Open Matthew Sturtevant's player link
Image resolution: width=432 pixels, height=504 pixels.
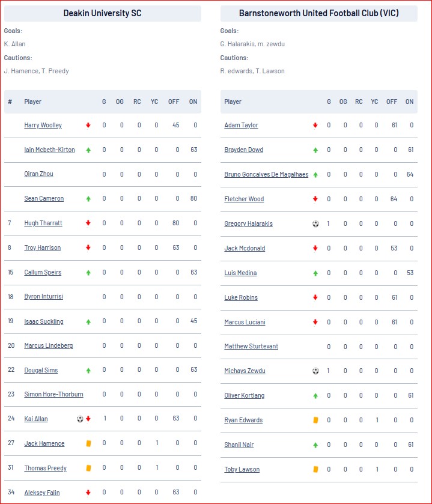pos(251,346)
